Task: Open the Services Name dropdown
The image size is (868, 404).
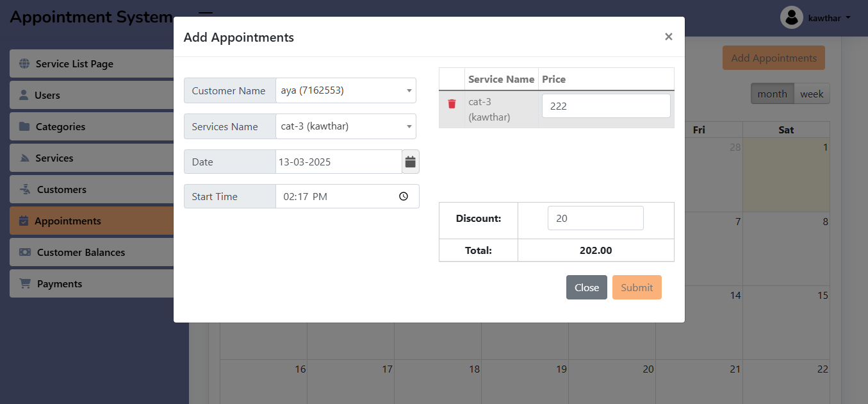Action: pyautogui.click(x=345, y=126)
